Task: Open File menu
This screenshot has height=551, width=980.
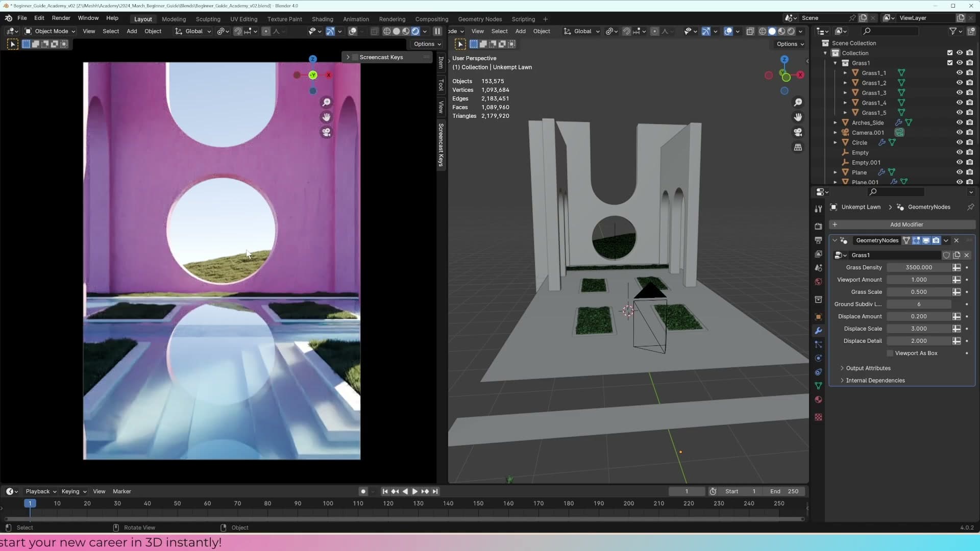Action: point(22,18)
